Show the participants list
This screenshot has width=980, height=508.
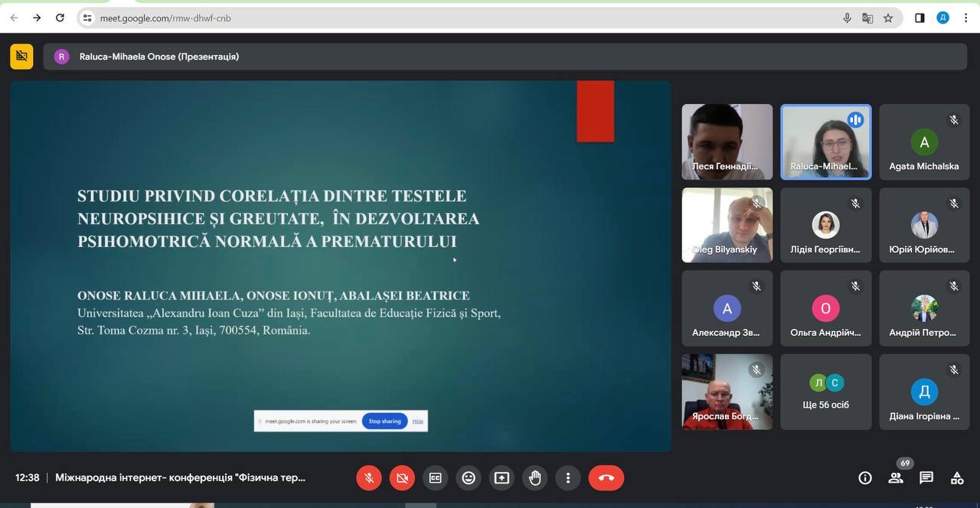click(895, 477)
